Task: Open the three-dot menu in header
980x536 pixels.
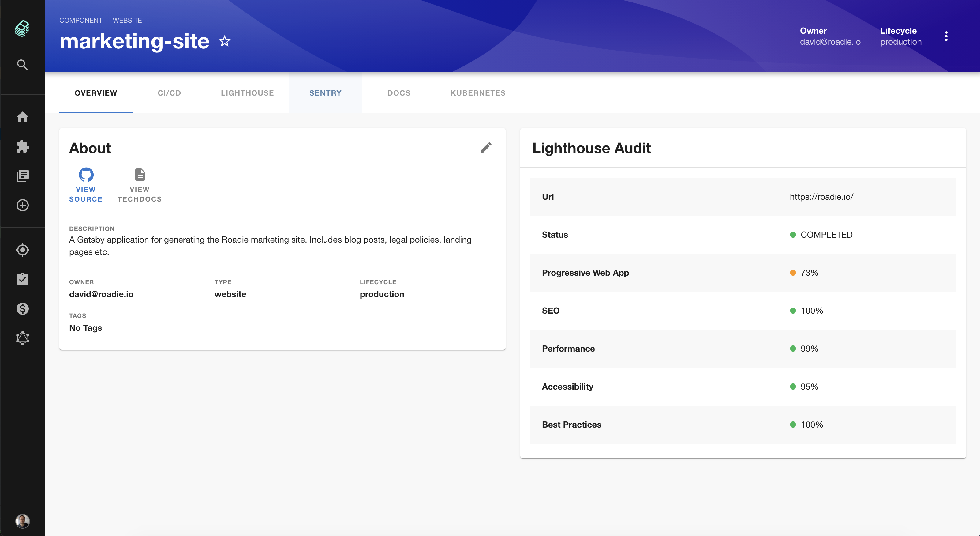Action: (946, 36)
